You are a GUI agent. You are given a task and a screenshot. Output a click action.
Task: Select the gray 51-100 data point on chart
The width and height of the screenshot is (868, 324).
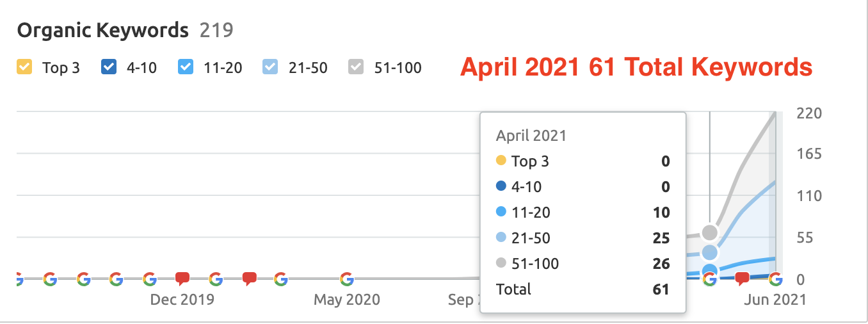(709, 232)
